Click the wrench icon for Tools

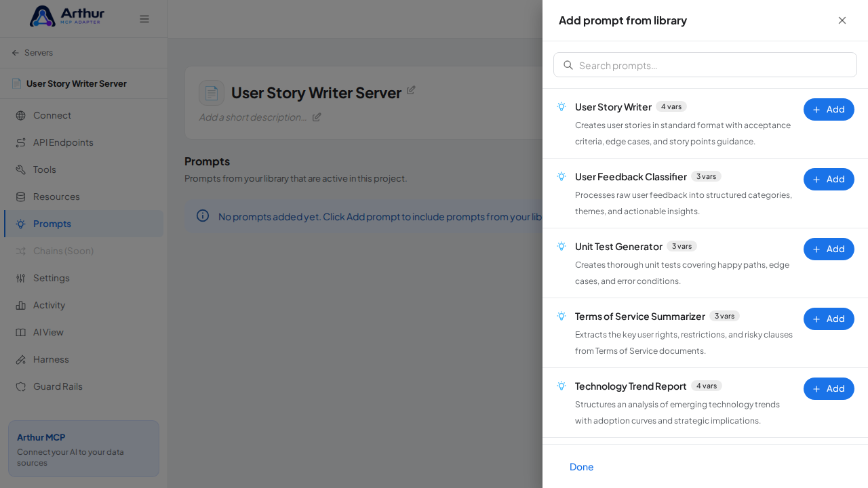click(x=21, y=169)
